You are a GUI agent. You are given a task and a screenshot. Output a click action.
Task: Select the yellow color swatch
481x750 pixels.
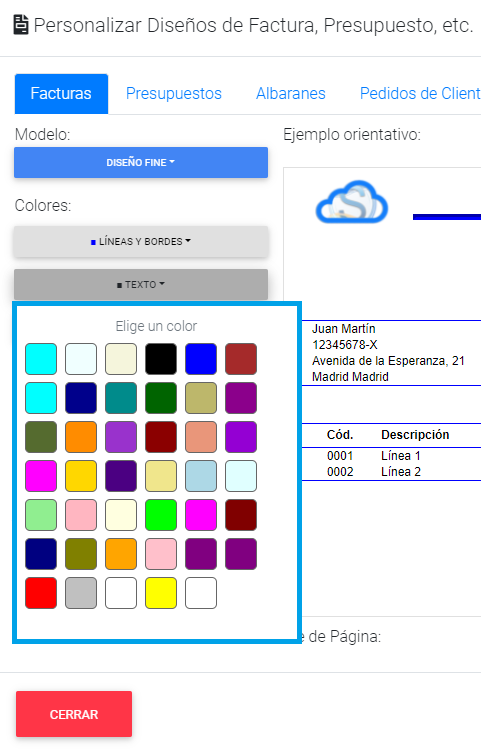(x=161, y=593)
